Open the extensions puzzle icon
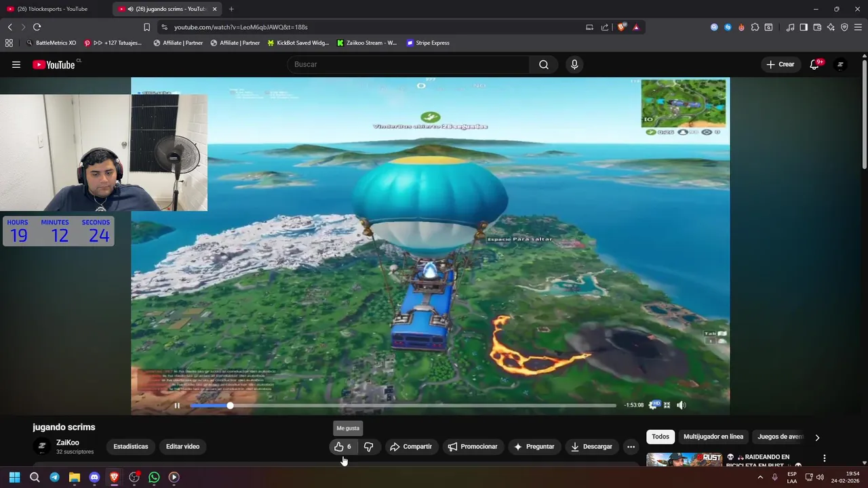Viewport: 868px width, 488px height. [755, 27]
